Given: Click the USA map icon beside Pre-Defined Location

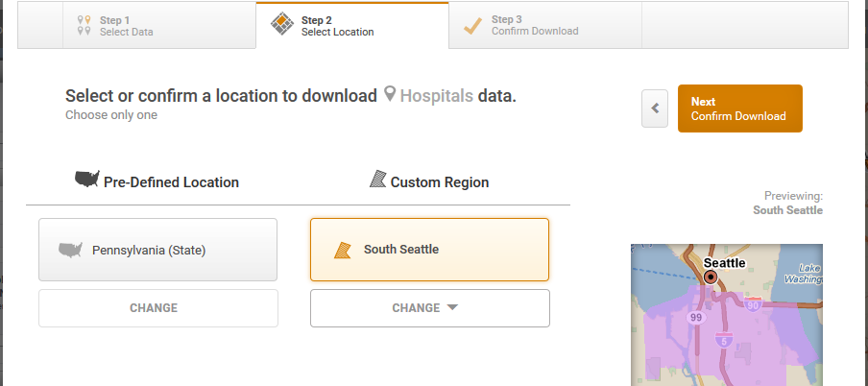Looking at the screenshot, I should click(87, 179).
